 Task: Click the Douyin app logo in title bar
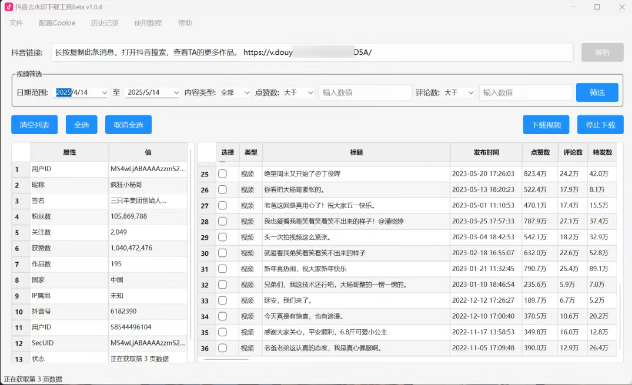click(8, 7)
